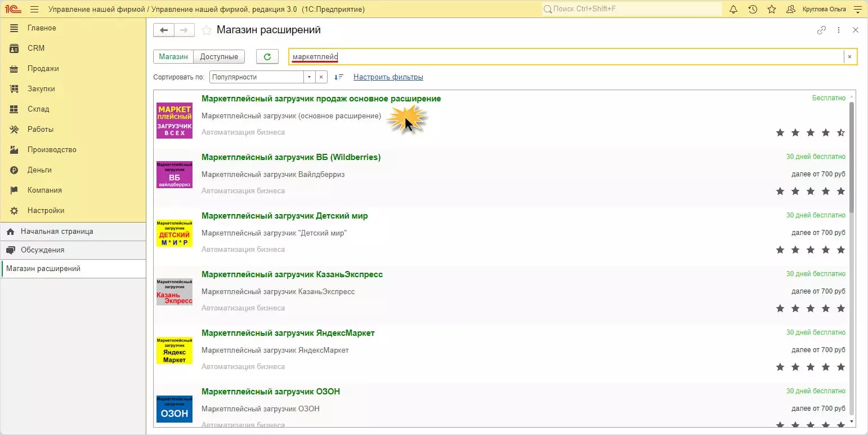The image size is (868, 435).
Task: Clear the Популярности sort selection
Action: [x=321, y=77]
